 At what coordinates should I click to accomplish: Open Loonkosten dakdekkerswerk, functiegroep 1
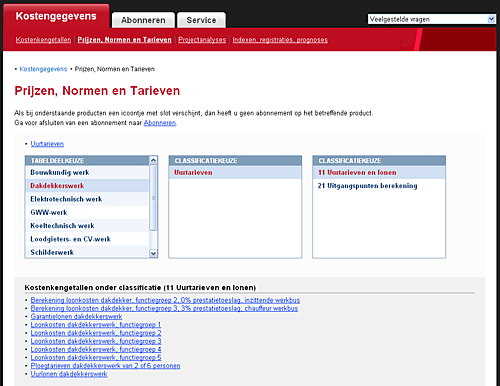pyautogui.click(x=96, y=325)
